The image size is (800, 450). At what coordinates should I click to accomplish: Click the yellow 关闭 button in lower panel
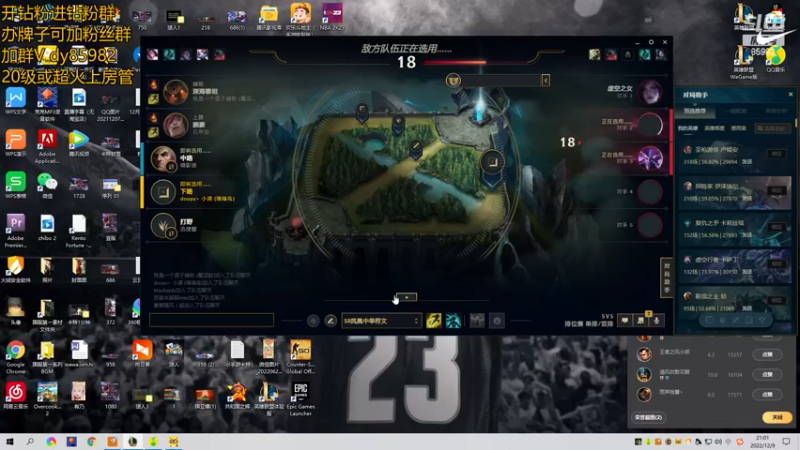coord(777,417)
